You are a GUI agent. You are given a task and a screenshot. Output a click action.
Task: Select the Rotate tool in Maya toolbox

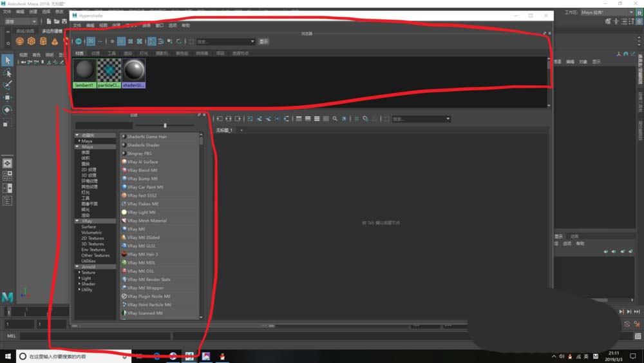pyautogui.click(x=7, y=110)
